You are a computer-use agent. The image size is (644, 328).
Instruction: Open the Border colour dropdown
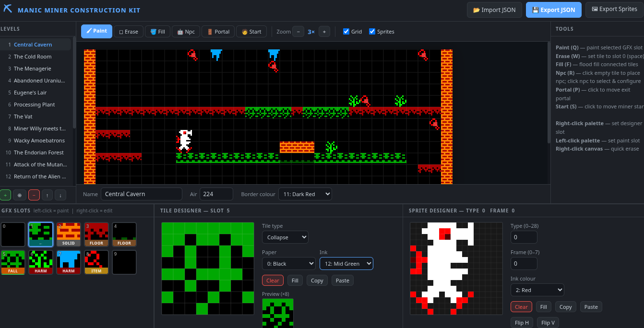[x=305, y=194]
